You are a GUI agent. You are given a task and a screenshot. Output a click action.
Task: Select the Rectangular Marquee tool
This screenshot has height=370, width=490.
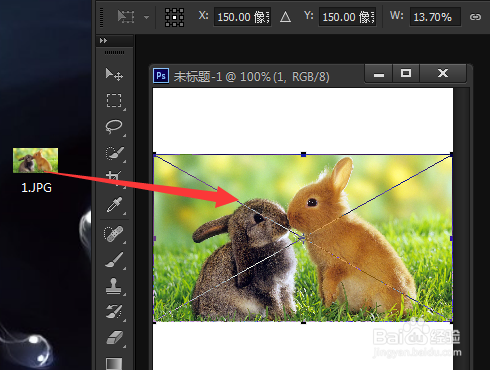click(x=114, y=100)
